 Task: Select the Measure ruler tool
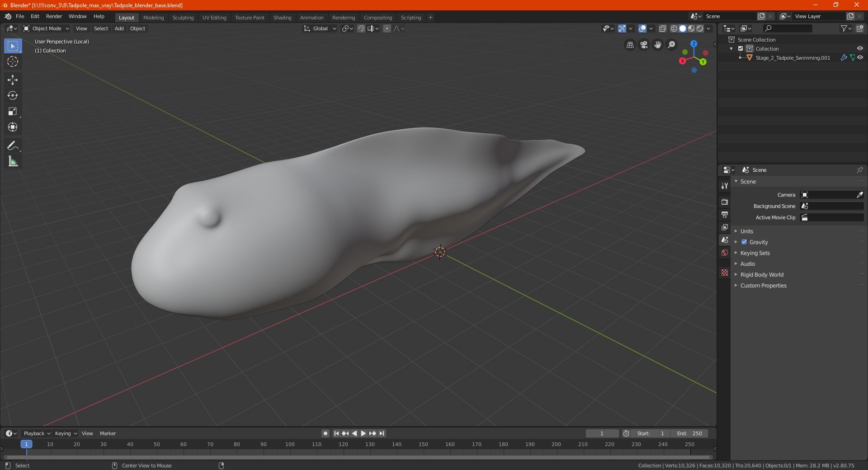coord(13,161)
